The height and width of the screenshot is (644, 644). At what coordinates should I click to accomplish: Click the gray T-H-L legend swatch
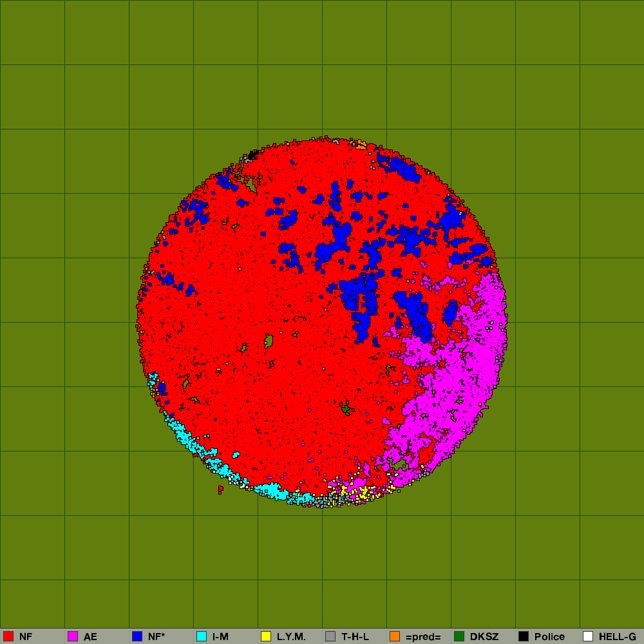[330, 636]
